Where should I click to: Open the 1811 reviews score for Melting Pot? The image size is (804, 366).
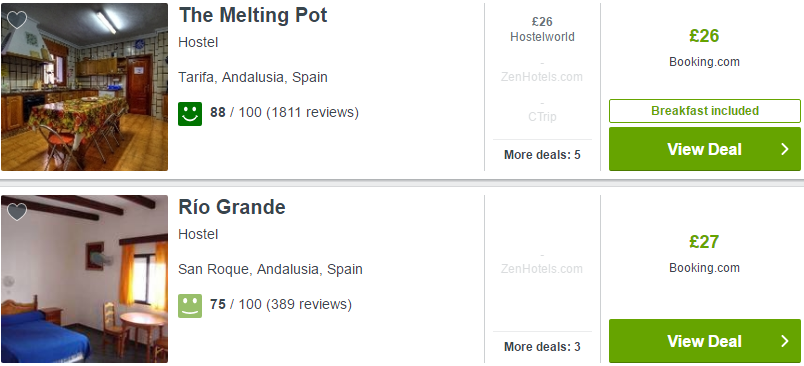(x=285, y=112)
